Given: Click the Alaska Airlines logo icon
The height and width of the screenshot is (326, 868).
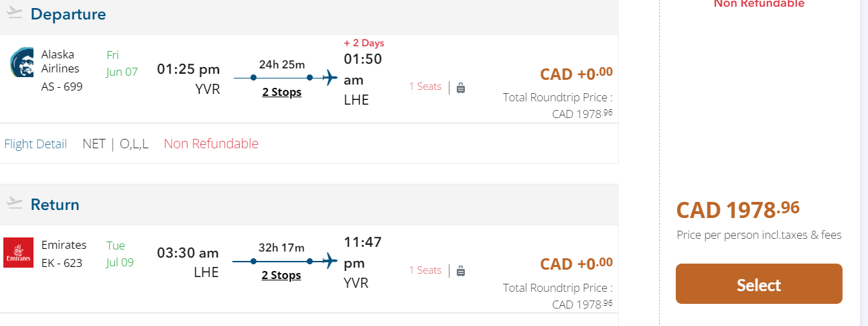Looking at the screenshot, I should click(x=21, y=62).
